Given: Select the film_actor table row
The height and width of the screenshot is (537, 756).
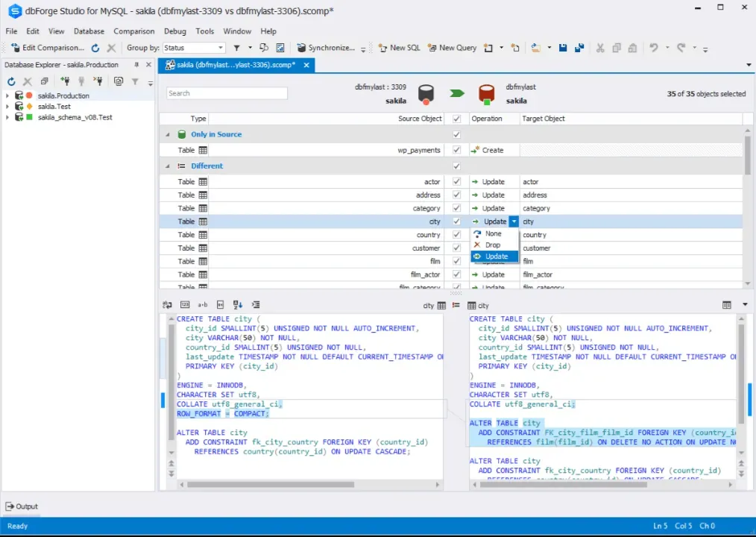Looking at the screenshot, I should 451,274.
